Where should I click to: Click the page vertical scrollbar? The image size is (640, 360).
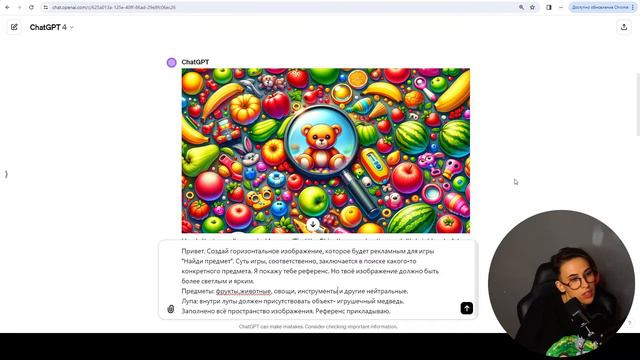pyautogui.click(x=638, y=104)
